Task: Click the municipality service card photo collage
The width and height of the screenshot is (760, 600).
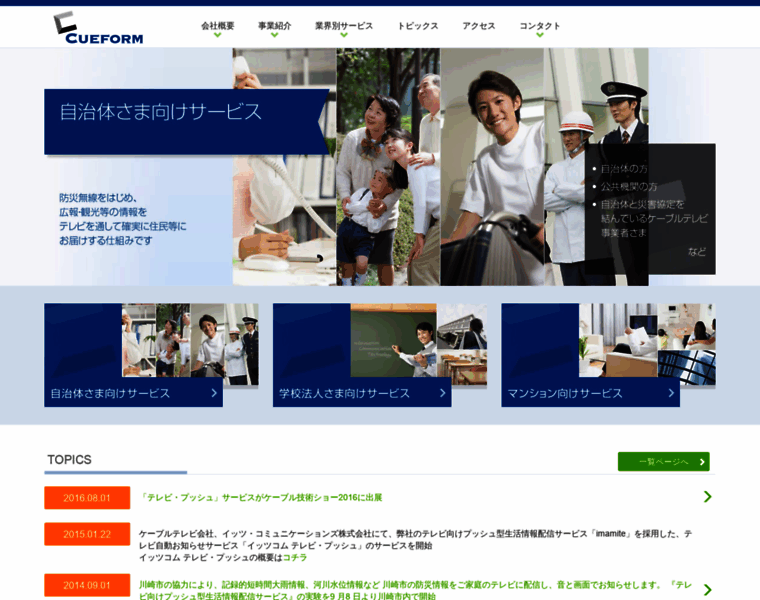Action: (190, 340)
